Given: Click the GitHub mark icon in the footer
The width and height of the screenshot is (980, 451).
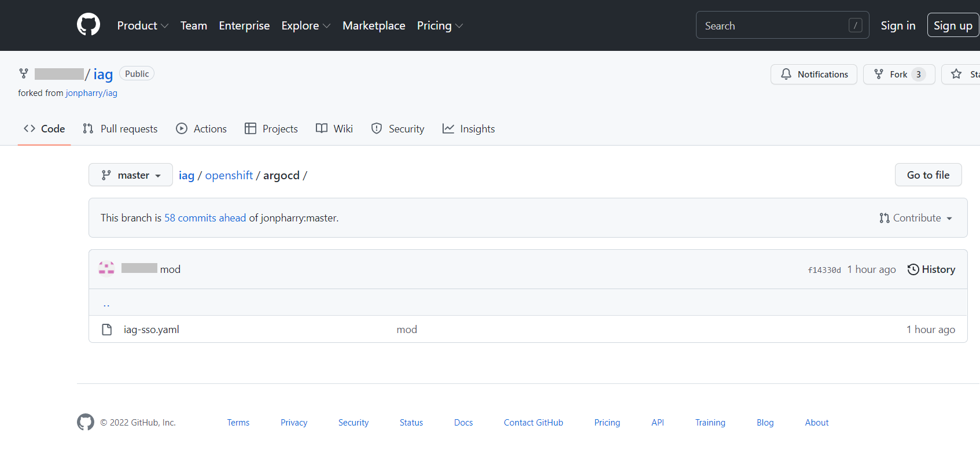Looking at the screenshot, I should [86, 422].
